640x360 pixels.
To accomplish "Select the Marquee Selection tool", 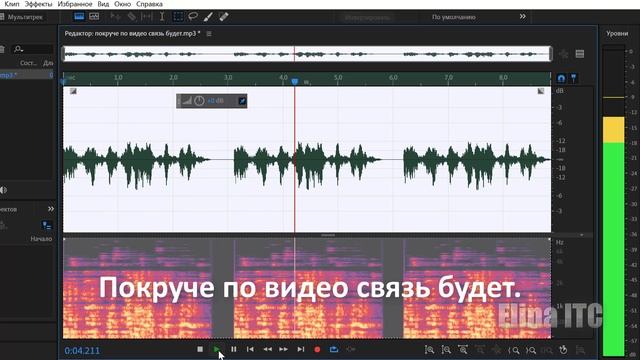I will [x=178, y=16].
